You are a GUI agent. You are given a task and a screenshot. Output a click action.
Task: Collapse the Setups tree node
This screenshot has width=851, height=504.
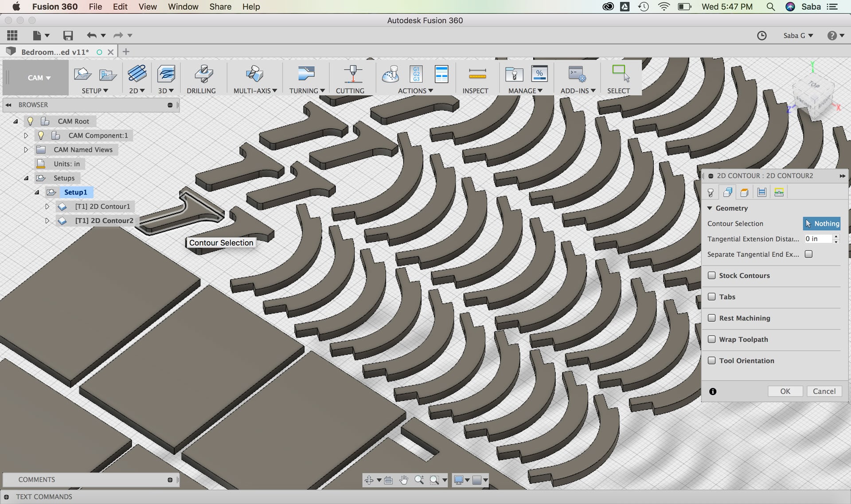pyautogui.click(x=26, y=178)
